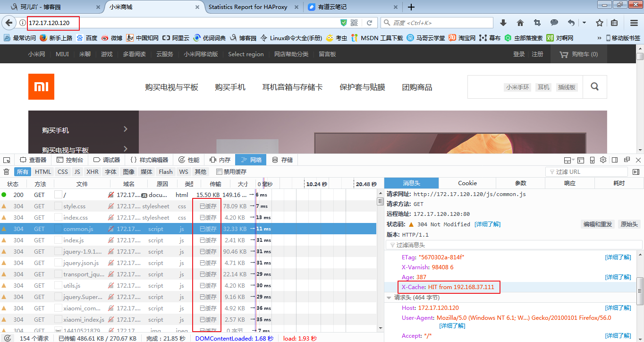Select the node picker tool in DevTools
This screenshot has height=342, width=644.
(7, 160)
